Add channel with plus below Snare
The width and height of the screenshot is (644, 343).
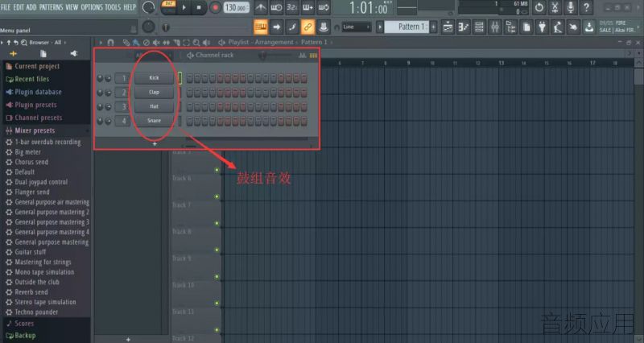(x=155, y=144)
